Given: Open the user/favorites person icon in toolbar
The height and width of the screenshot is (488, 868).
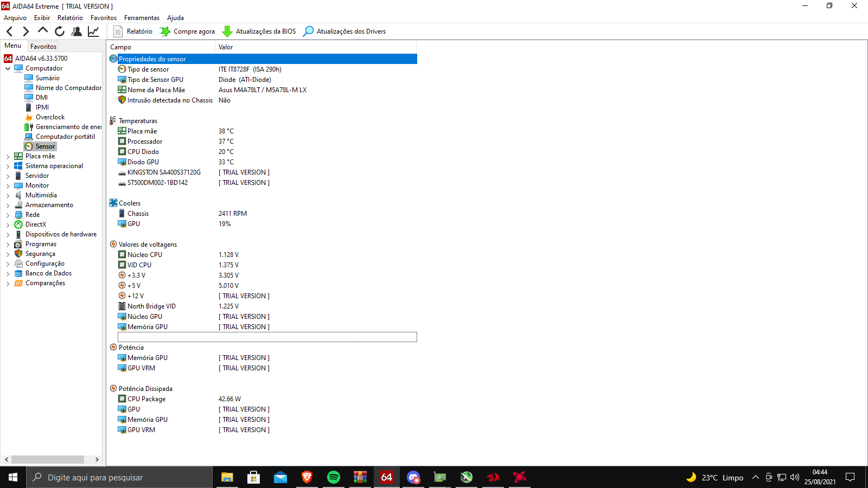Looking at the screenshot, I should point(76,31).
